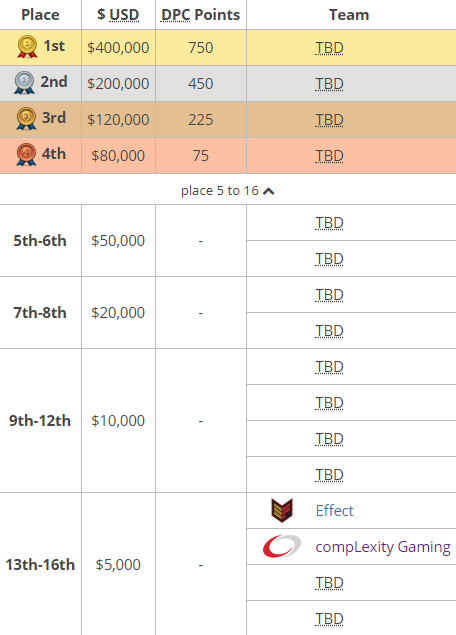Click the Effect team logo
The height and width of the screenshot is (635, 456).
click(x=282, y=510)
